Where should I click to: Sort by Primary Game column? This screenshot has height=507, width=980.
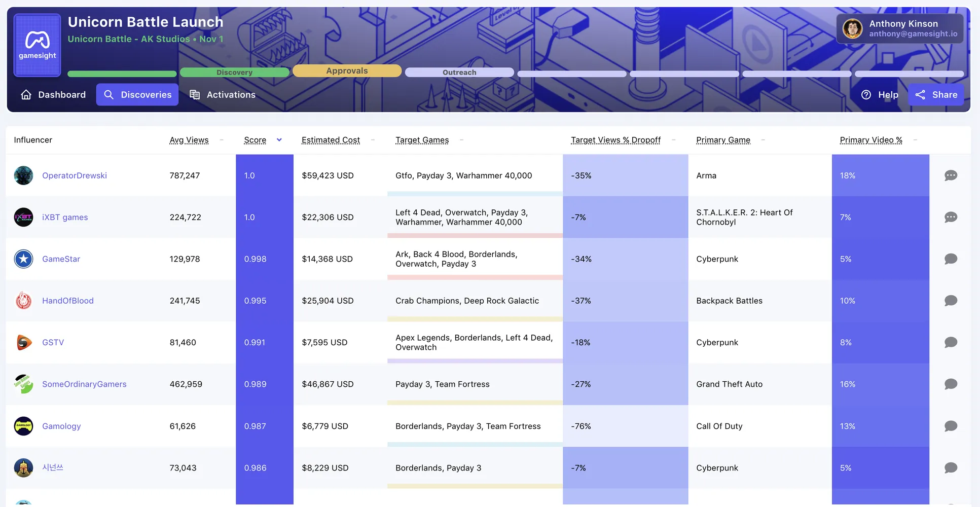pos(723,140)
